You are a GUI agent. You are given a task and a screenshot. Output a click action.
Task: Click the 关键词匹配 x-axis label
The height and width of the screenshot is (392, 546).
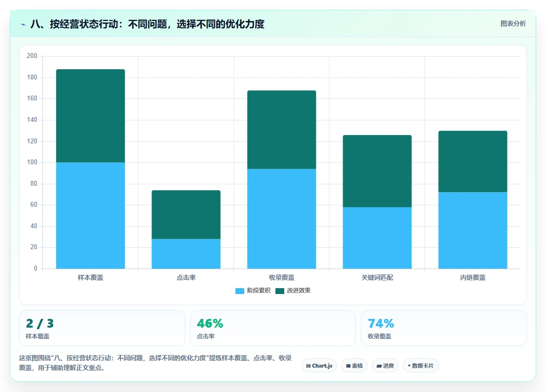[x=377, y=277]
